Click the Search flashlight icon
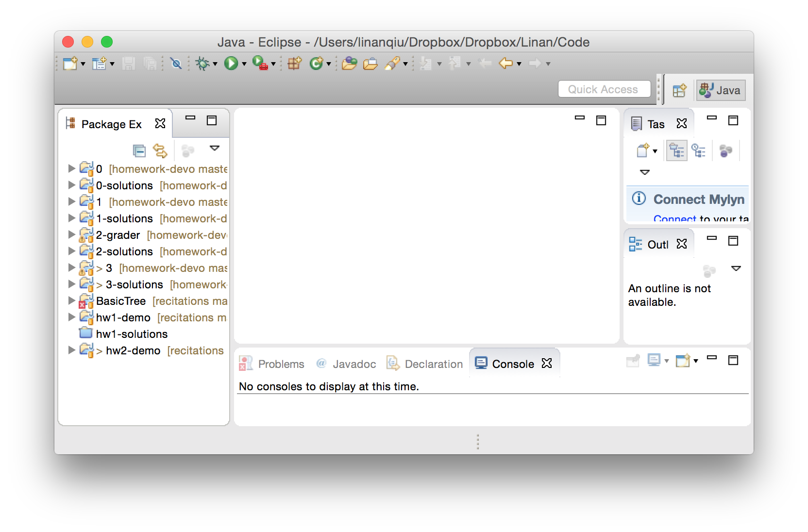 click(x=392, y=64)
